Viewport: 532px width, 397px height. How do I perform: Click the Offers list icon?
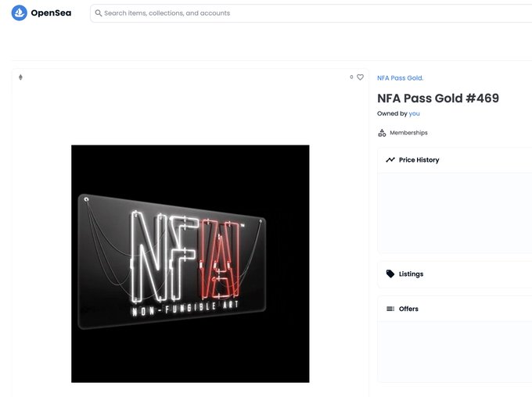coord(390,309)
